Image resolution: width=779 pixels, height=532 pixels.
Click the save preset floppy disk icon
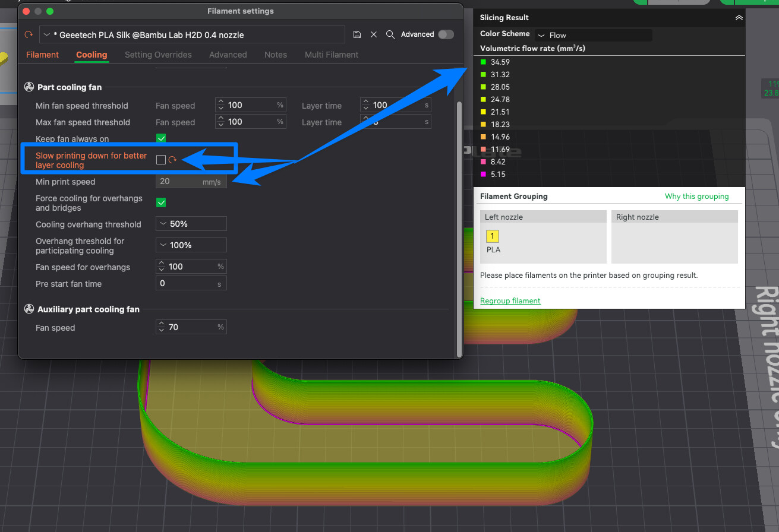coord(357,34)
